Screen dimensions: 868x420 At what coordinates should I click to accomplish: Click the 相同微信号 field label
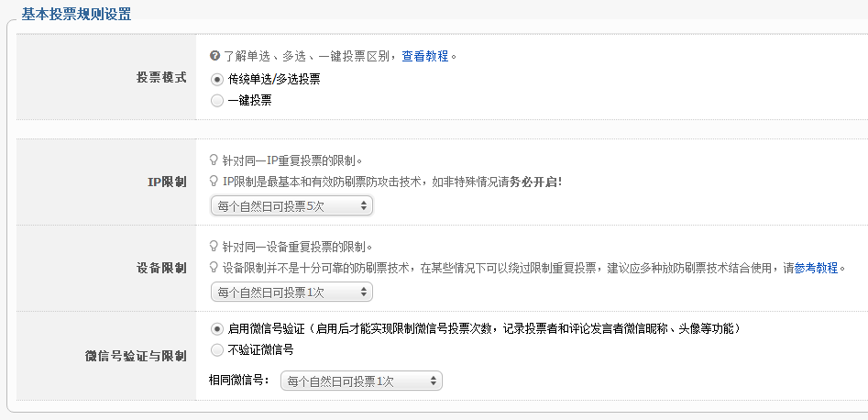[239, 381]
